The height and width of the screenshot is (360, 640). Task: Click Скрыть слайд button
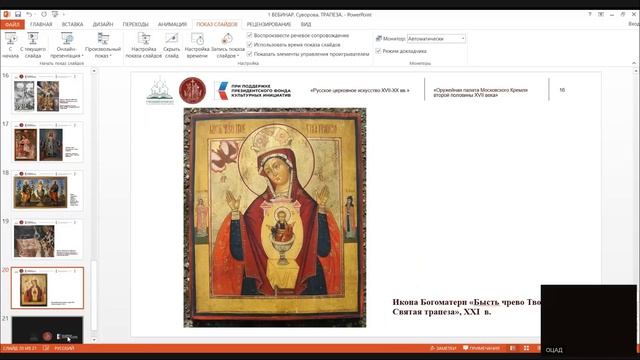click(172, 45)
